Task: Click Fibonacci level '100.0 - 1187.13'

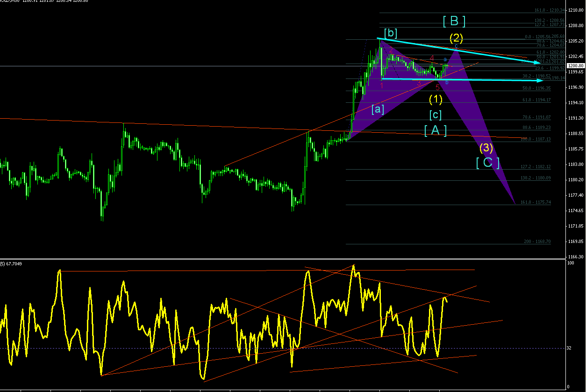Action: (x=536, y=139)
